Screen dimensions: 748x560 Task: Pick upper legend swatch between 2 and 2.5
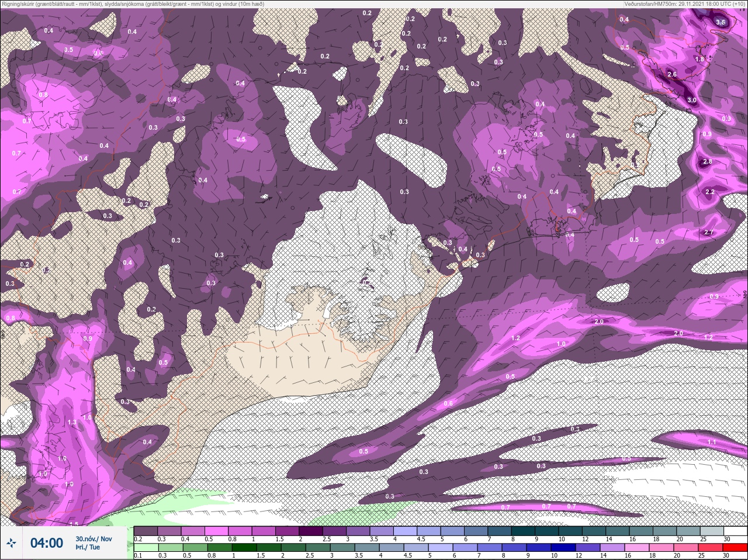(311, 531)
